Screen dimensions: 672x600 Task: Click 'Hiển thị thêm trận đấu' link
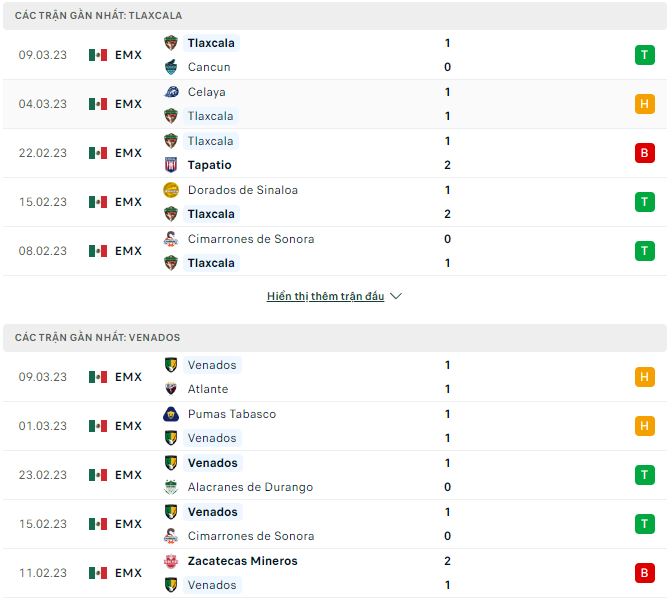pos(325,296)
